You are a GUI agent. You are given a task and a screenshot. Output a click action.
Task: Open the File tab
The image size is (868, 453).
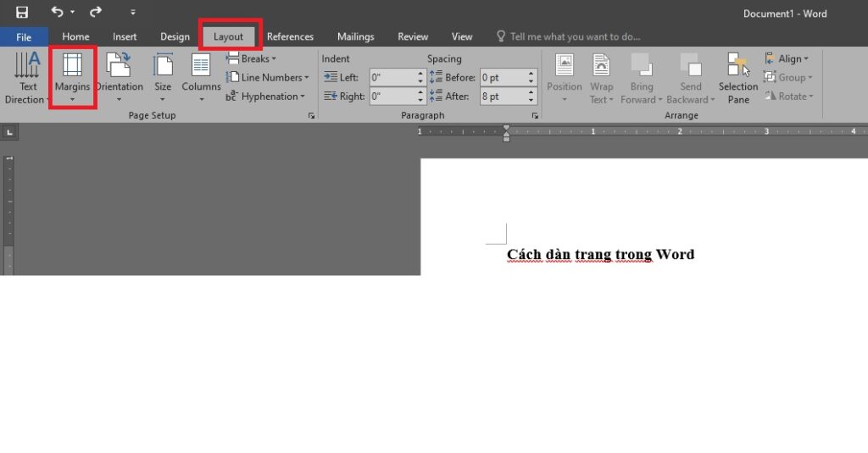pyautogui.click(x=24, y=36)
